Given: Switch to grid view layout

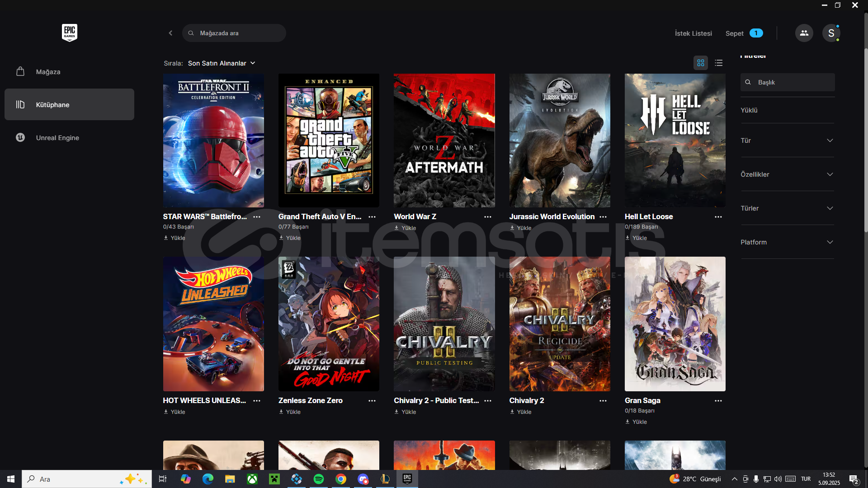Looking at the screenshot, I should pyautogui.click(x=701, y=63).
